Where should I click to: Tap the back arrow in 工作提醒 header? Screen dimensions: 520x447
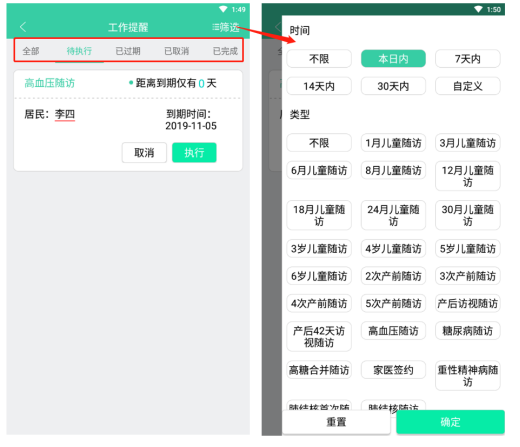pos(23,27)
